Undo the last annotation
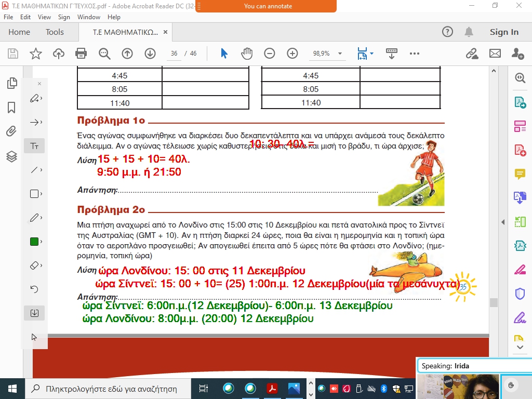 (34, 289)
